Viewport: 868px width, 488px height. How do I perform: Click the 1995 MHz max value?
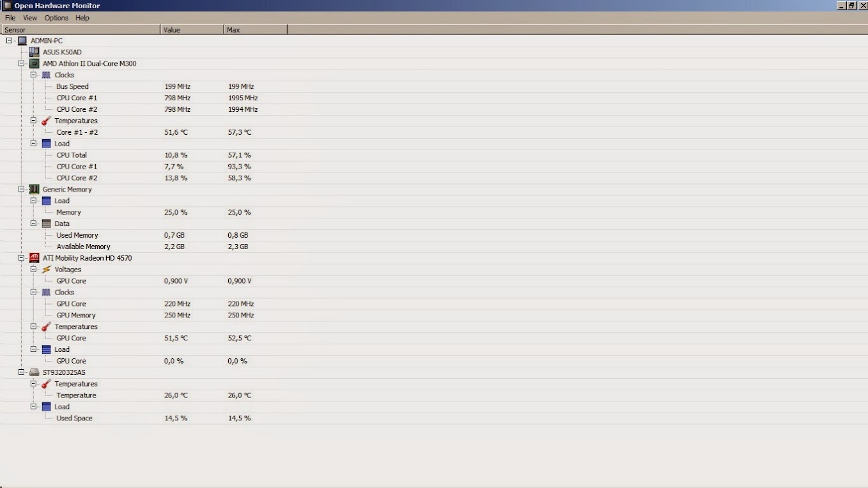click(x=243, y=98)
